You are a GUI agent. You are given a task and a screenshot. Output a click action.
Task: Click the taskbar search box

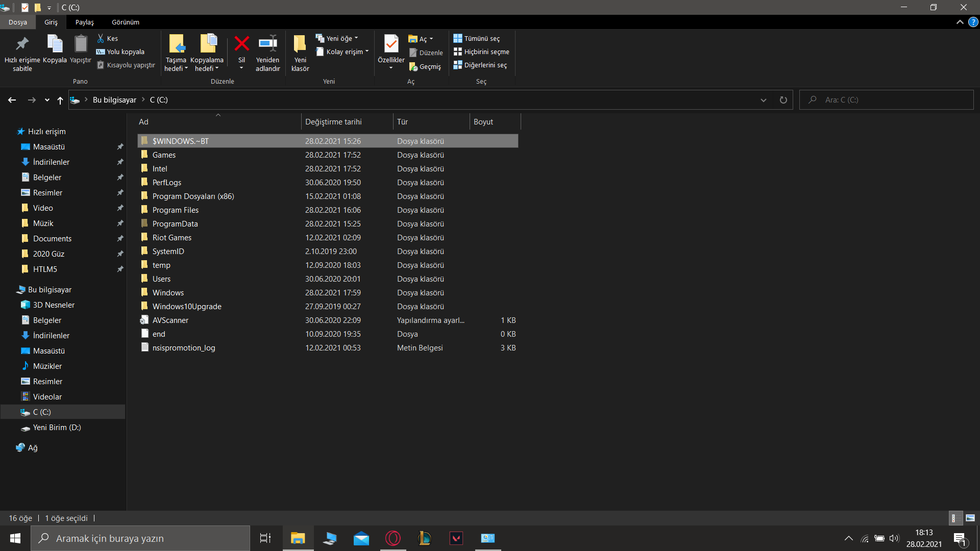(x=140, y=538)
